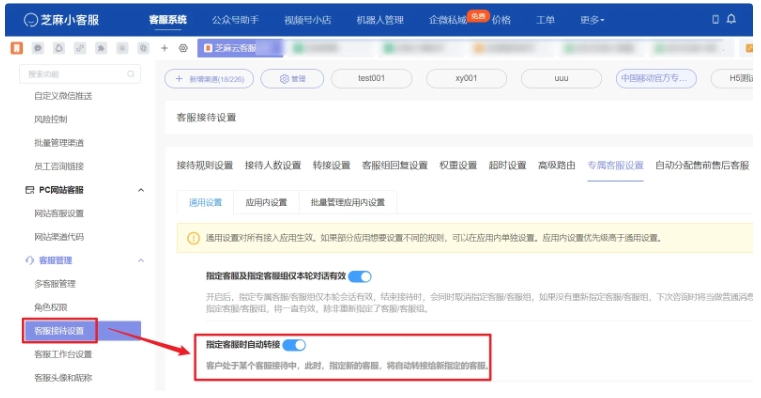The width and height of the screenshot is (761, 398).
Task: Select the 芝麻云客服 account tab
Action: tap(240, 48)
